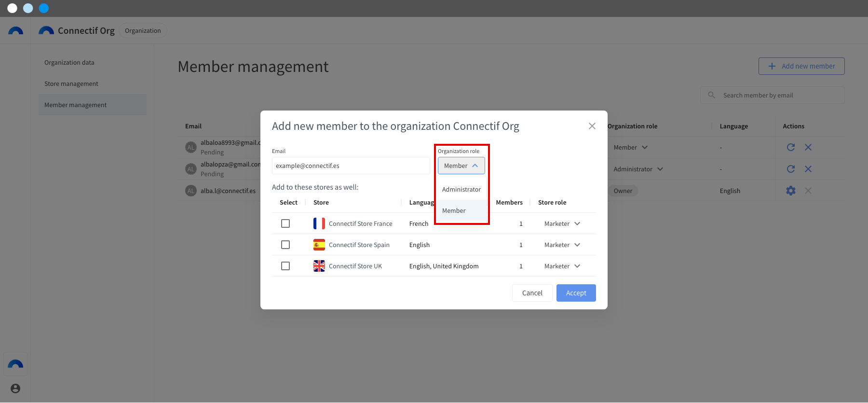The height and width of the screenshot is (403, 868).
Task: Change store role for Connectif Store France
Action: [562, 223]
